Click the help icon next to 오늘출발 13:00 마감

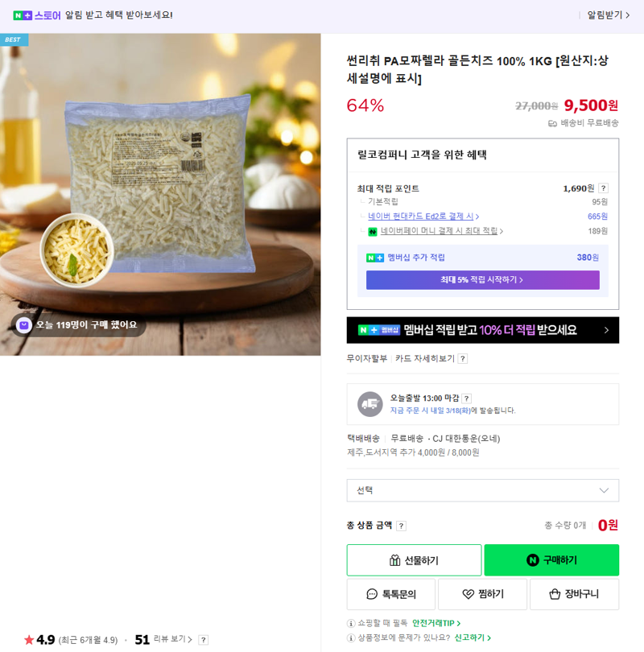click(466, 398)
